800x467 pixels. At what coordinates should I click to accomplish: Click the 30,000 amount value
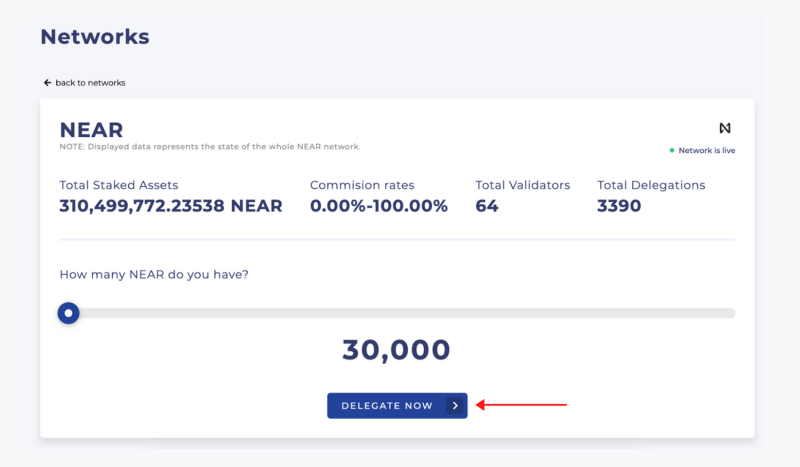(396, 350)
